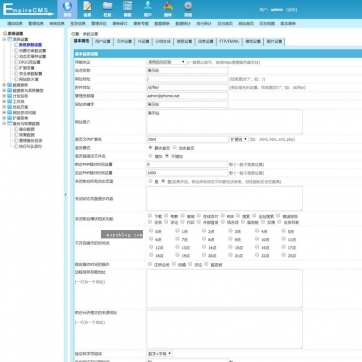Open the Basic Properties (基本属性) tab
The width and height of the screenshot is (362, 362).
pyautogui.click(x=81, y=41)
